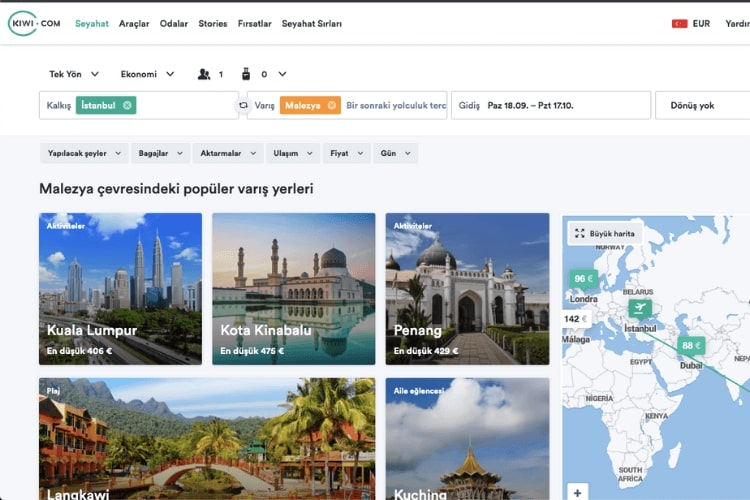Go to the Seyahat tab
This screenshot has height=500, width=750.
[x=92, y=23]
